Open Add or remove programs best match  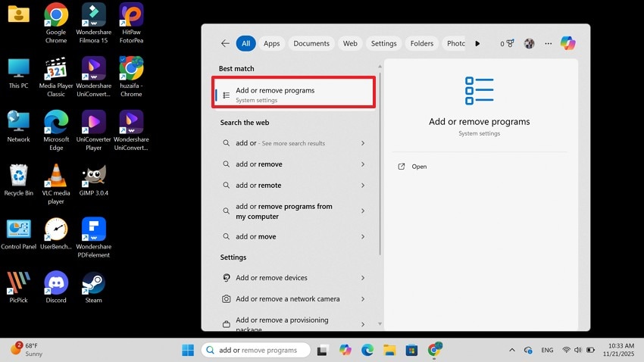(x=294, y=92)
